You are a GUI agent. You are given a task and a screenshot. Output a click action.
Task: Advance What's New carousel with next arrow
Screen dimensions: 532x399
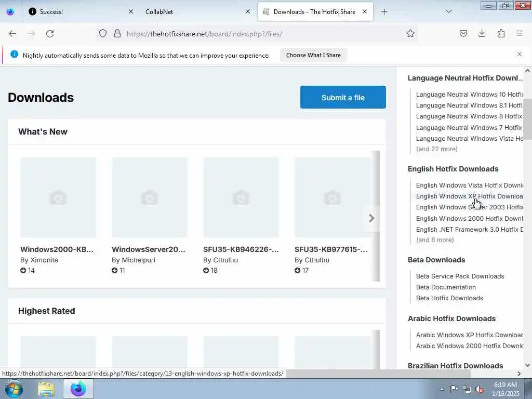pos(371,218)
